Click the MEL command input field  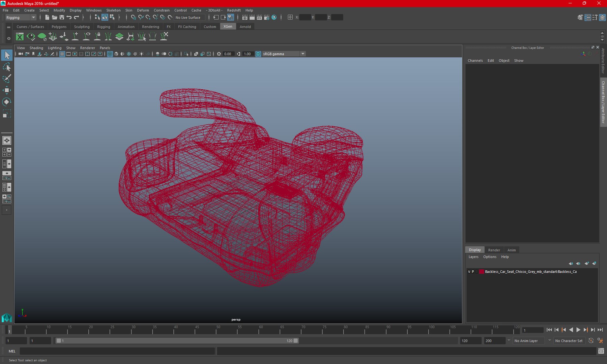[117, 351]
